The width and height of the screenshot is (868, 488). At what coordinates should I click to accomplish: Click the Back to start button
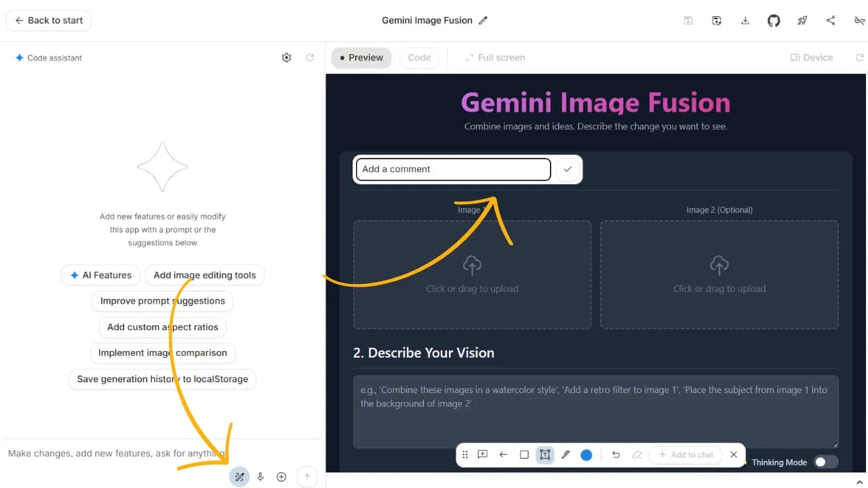(x=48, y=20)
